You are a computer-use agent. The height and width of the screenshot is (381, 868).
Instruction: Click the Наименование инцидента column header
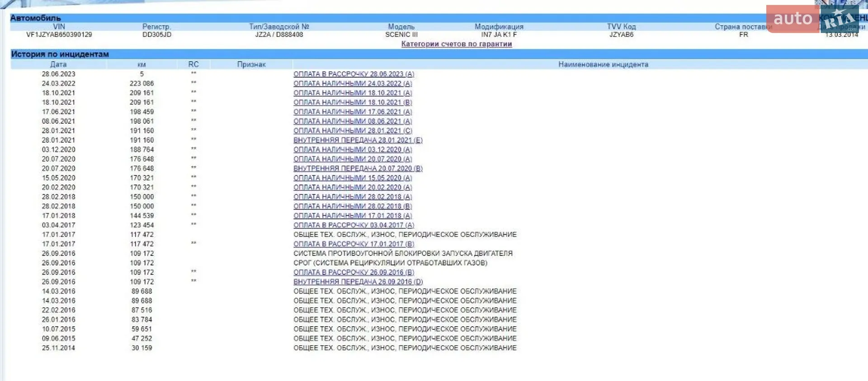pyautogui.click(x=603, y=65)
